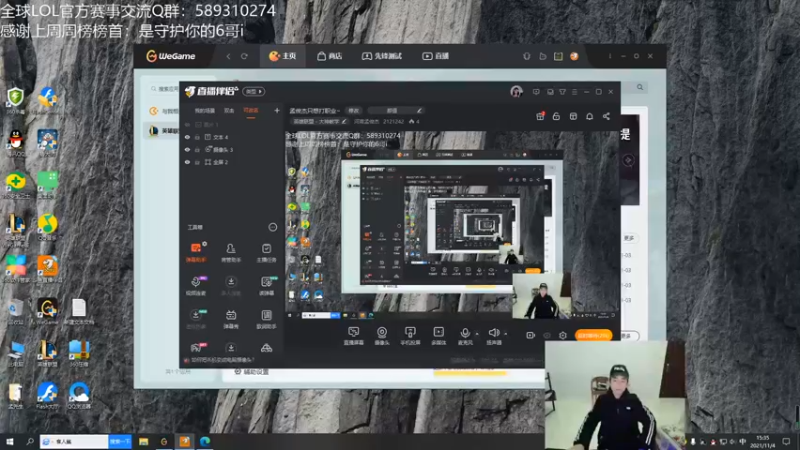Refresh the WeGame page
800x450 pixels.
(244, 56)
